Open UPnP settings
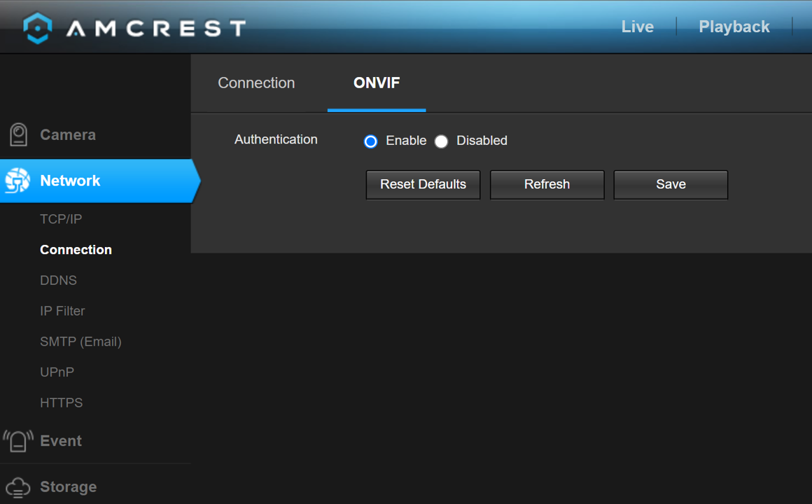The image size is (812, 504). coord(57,372)
